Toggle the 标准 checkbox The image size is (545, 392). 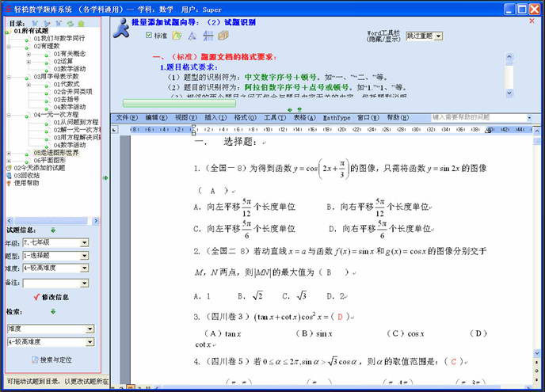click(x=149, y=35)
